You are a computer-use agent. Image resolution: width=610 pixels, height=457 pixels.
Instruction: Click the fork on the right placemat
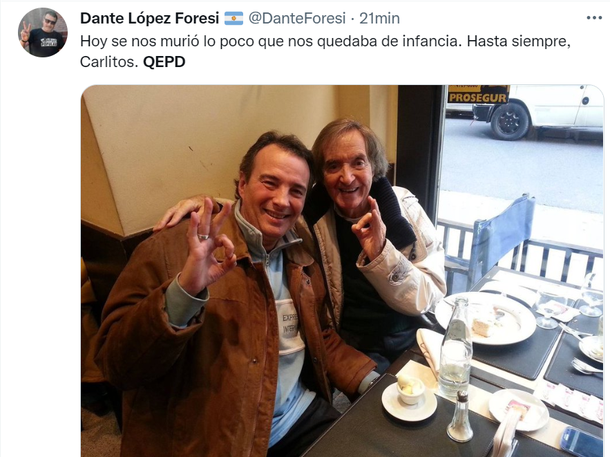(586, 367)
